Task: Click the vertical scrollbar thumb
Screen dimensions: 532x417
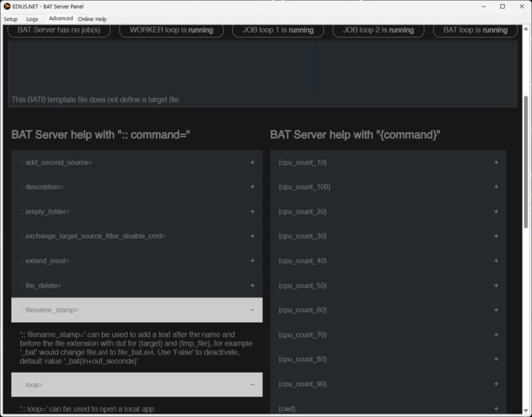Action: [526, 162]
